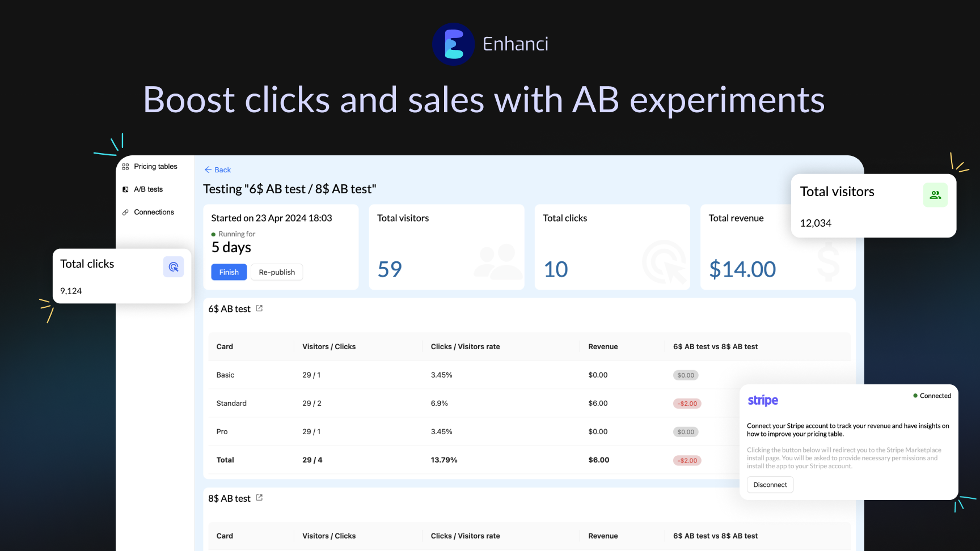Click the 12,034 floating visitors value
980x551 pixels.
[x=816, y=223]
